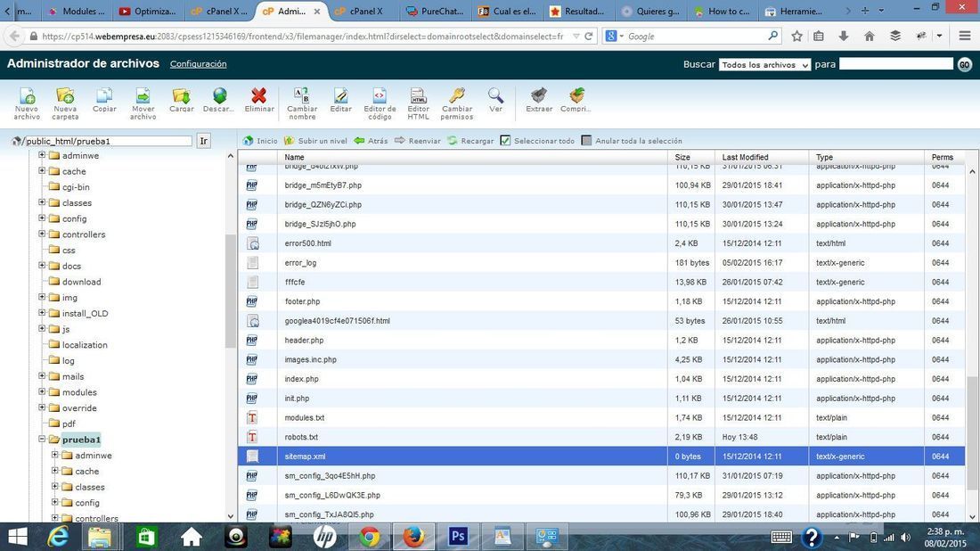Expand the override folder node

pos(42,407)
